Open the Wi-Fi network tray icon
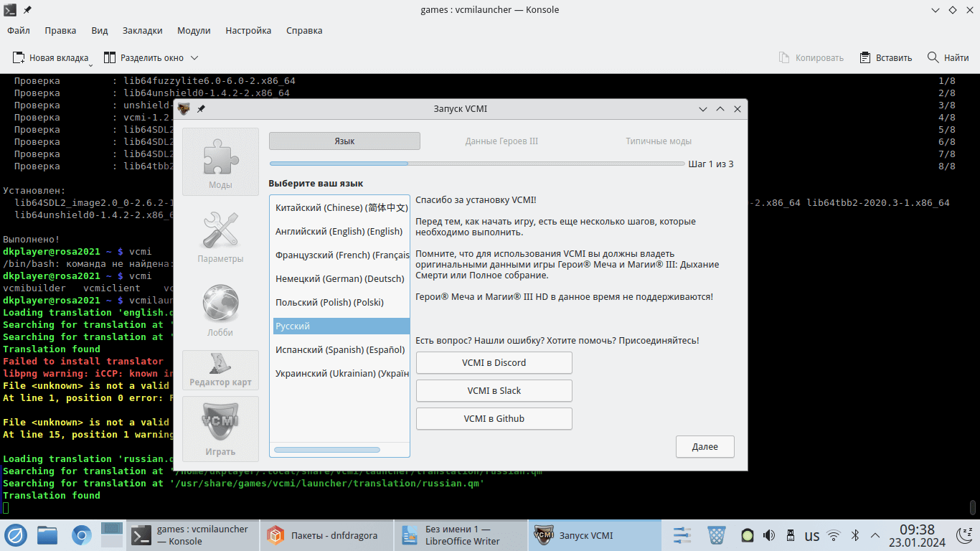Image resolution: width=980 pixels, height=551 pixels. pyautogui.click(x=834, y=535)
